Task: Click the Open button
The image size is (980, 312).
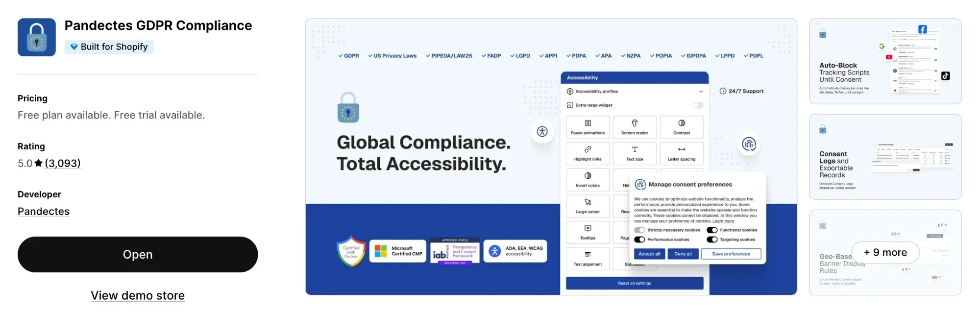Action: pyautogui.click(x=138, y=254)
